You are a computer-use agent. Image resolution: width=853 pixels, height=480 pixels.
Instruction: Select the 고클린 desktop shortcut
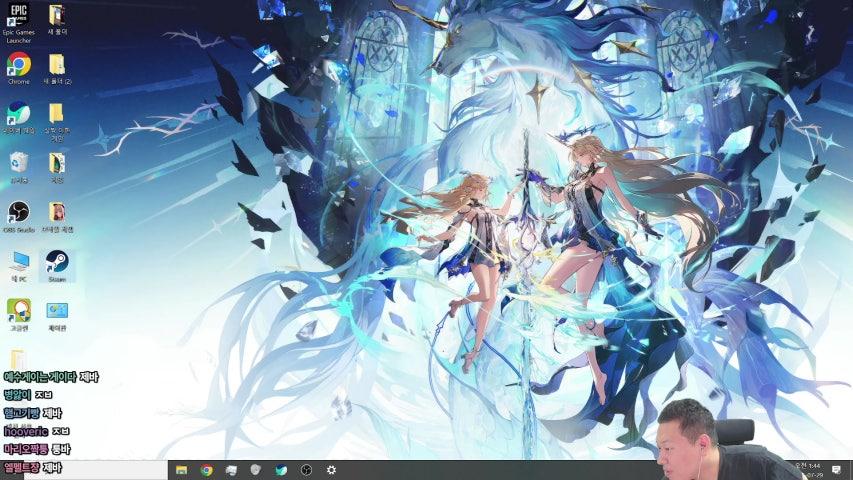click(19, 315)
